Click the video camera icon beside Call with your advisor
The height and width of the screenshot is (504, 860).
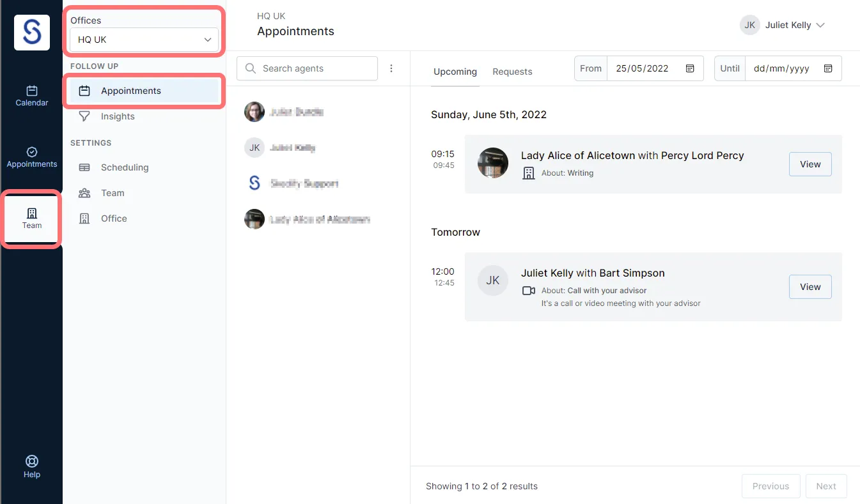[529, 291]
